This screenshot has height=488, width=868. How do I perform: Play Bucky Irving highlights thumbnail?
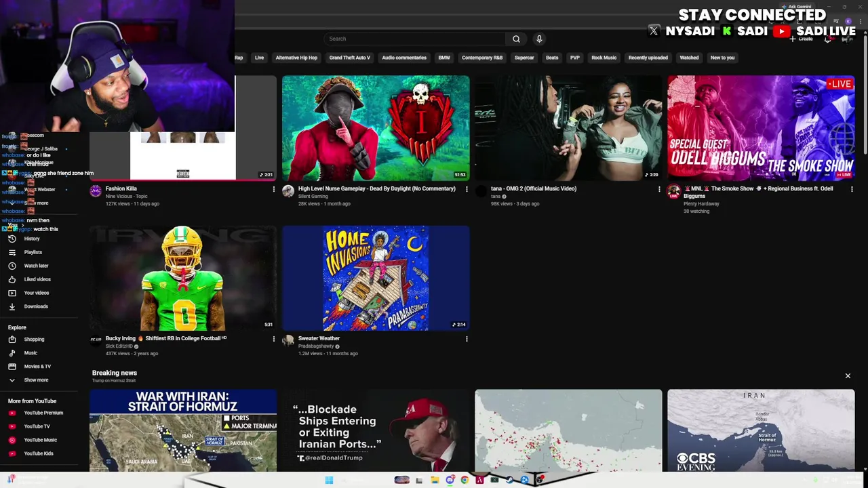[183, 278]
